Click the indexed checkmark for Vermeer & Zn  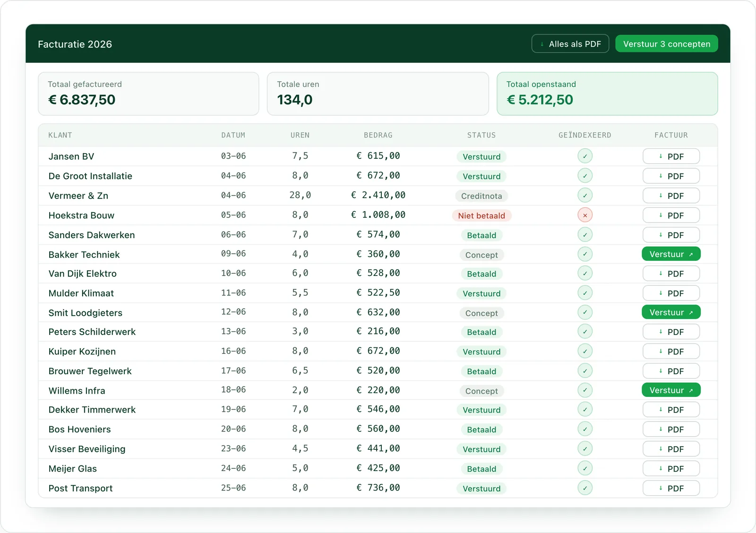(x=585, y=196)
